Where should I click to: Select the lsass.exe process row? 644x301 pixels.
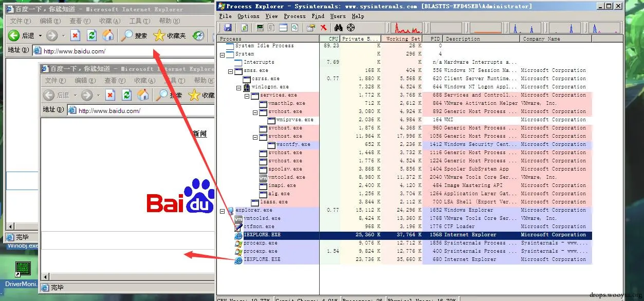point(404,202)
